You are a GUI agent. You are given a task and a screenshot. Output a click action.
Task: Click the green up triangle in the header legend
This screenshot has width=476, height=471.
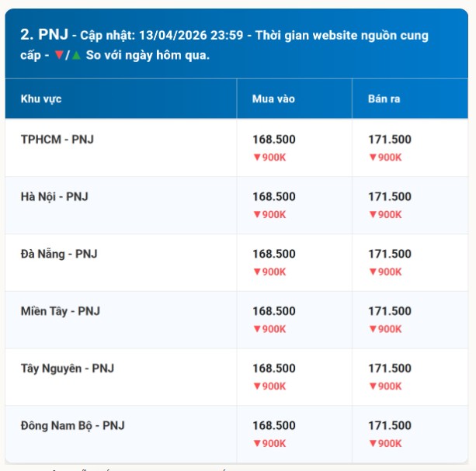click(x=76, y=56)
